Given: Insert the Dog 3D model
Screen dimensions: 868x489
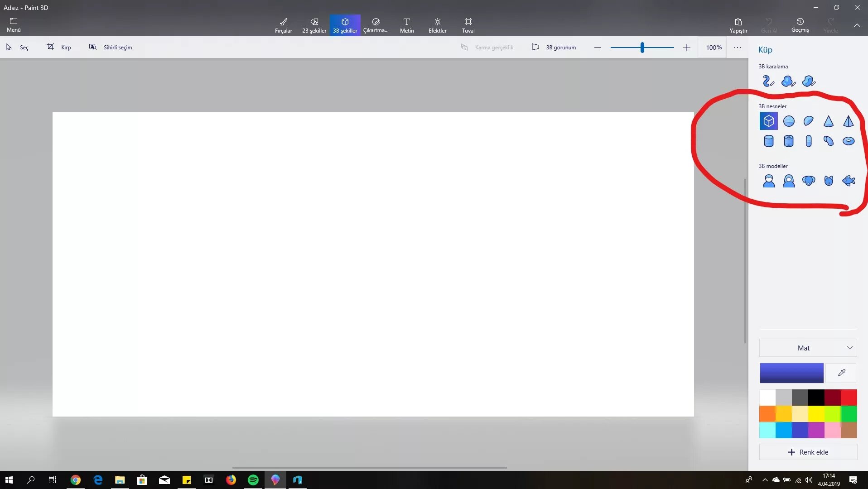Looking at the screenshot, I should [809, 181].
